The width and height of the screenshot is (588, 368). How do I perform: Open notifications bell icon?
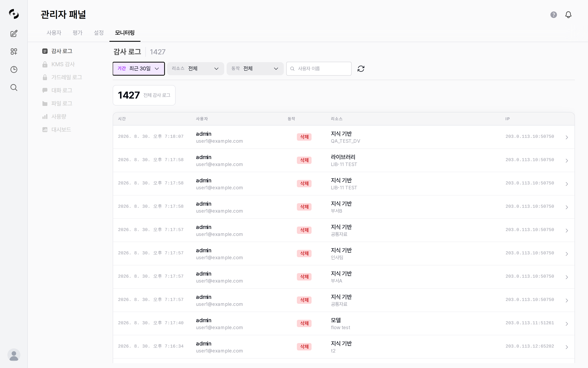click(568, 15)
